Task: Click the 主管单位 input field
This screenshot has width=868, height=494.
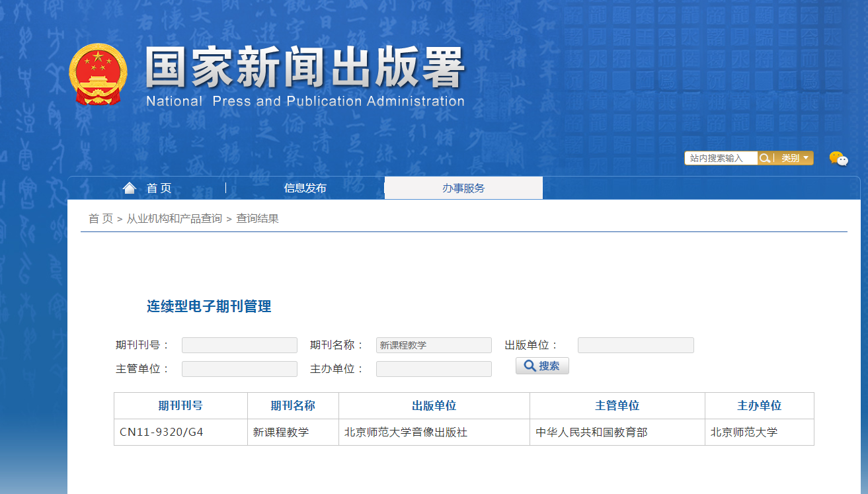Action: [x=239, y=369]
